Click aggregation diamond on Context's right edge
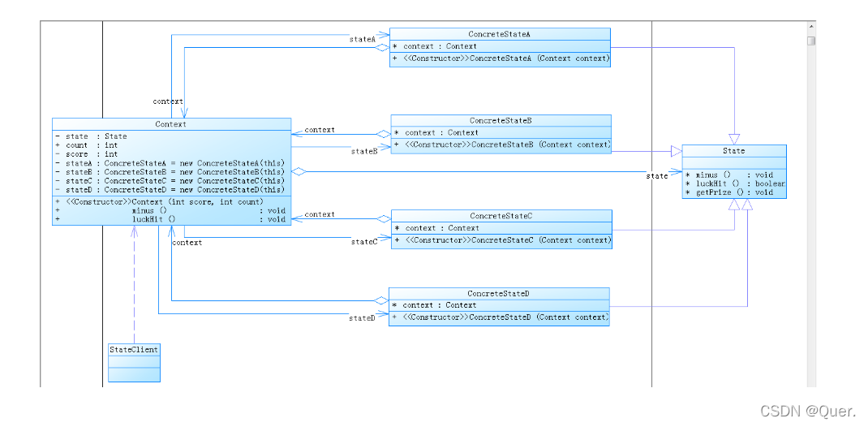868x427 pixels. point(299,171)
